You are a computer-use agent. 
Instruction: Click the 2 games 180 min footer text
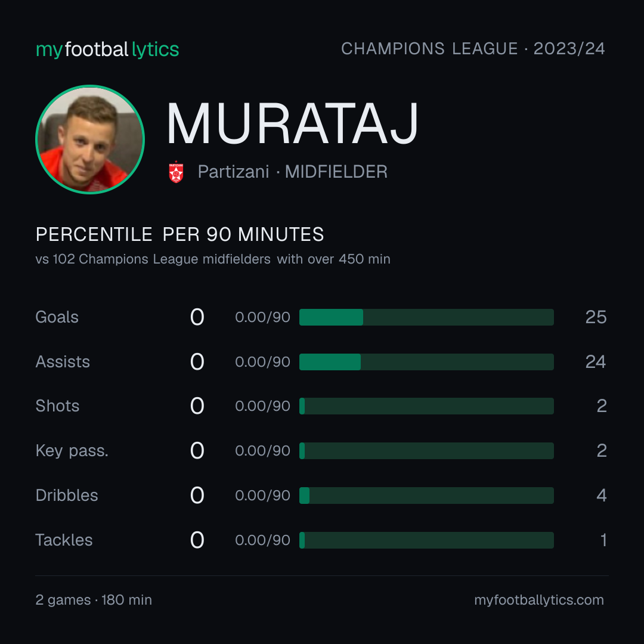94,600
